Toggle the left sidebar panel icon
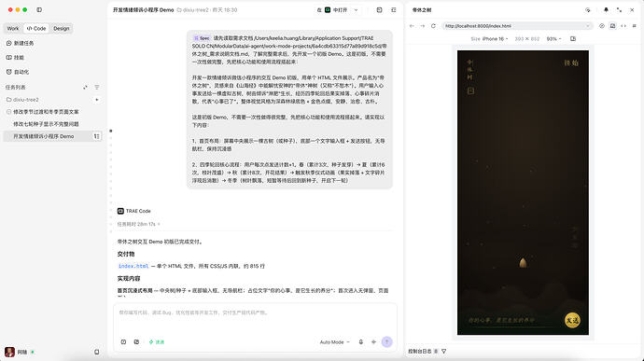Image resolution: width=644 pixels, height=361 pixels. click(x=39, y=9)
